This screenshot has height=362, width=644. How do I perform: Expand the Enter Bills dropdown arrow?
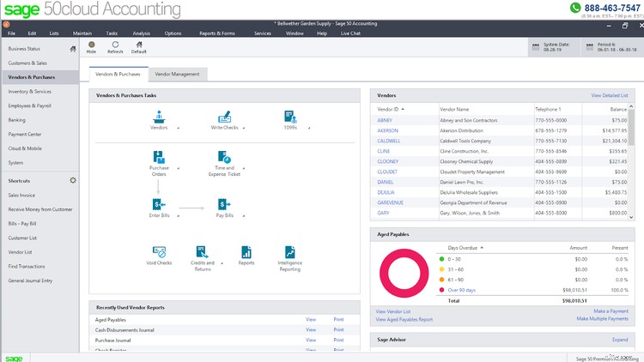(x=179, y=216)
